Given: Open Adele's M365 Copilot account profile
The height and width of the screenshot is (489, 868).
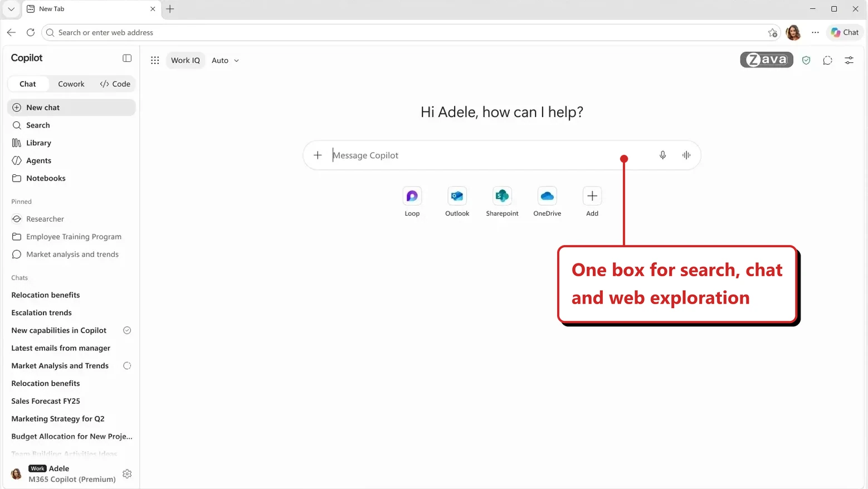Looking at the screenshot, I should [x=64, y=474].
